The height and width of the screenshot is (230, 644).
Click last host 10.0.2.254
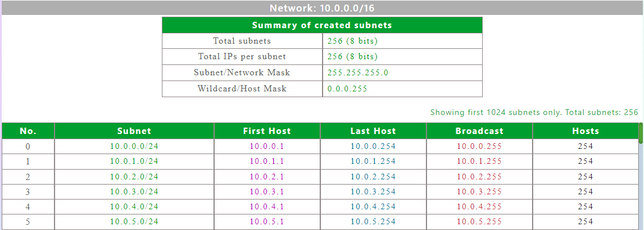coord(373,177)
